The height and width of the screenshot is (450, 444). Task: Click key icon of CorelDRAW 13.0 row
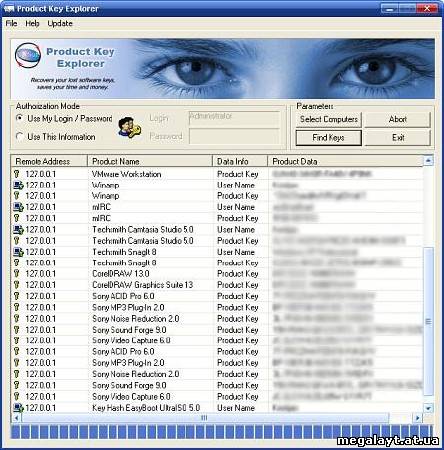pos(17,274)
